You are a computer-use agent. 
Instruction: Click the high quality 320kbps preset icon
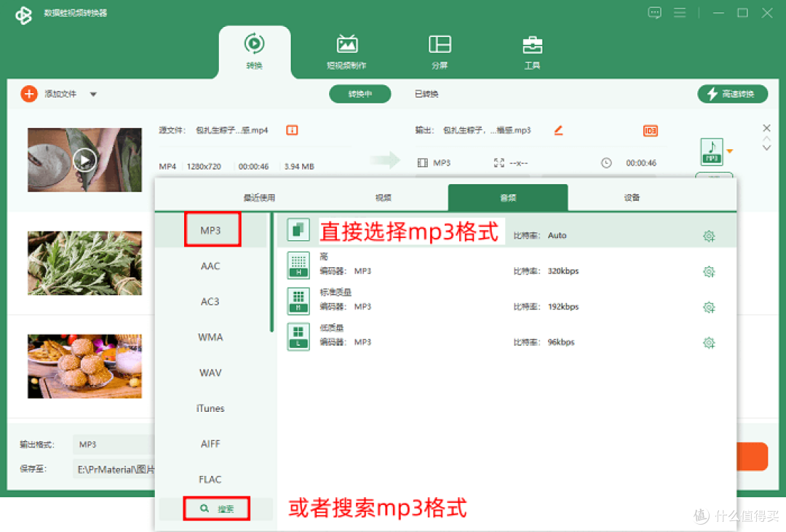coord(298,265)
